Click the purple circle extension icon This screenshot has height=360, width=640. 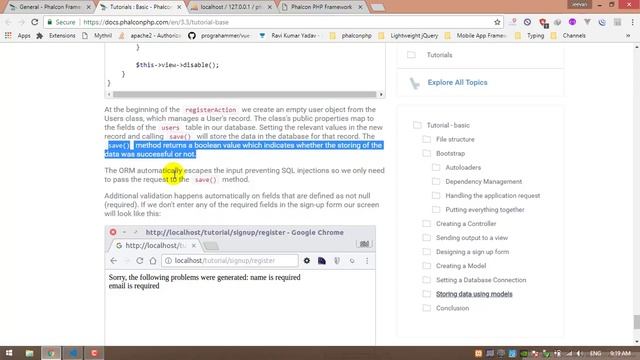(572, 22)
